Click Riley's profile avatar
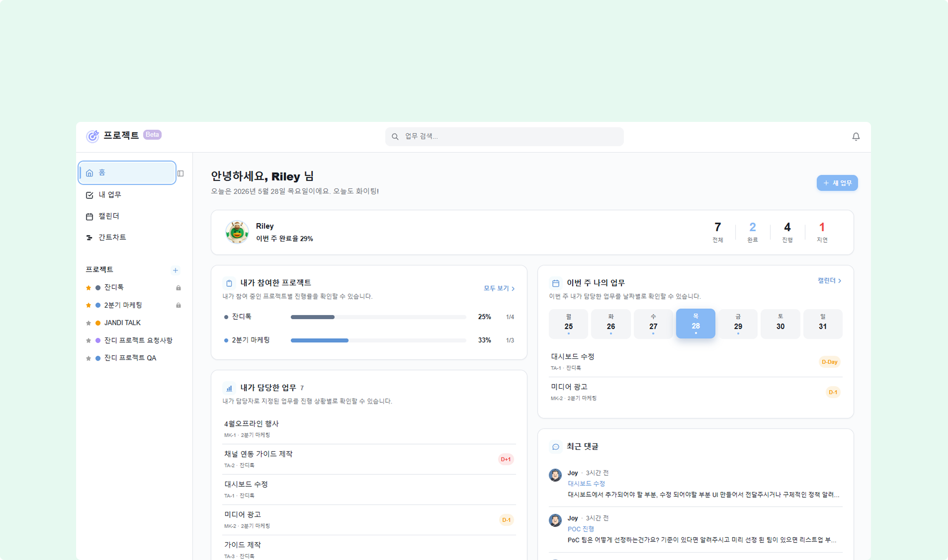Screen dimensions: 948x560 [237, 232]
